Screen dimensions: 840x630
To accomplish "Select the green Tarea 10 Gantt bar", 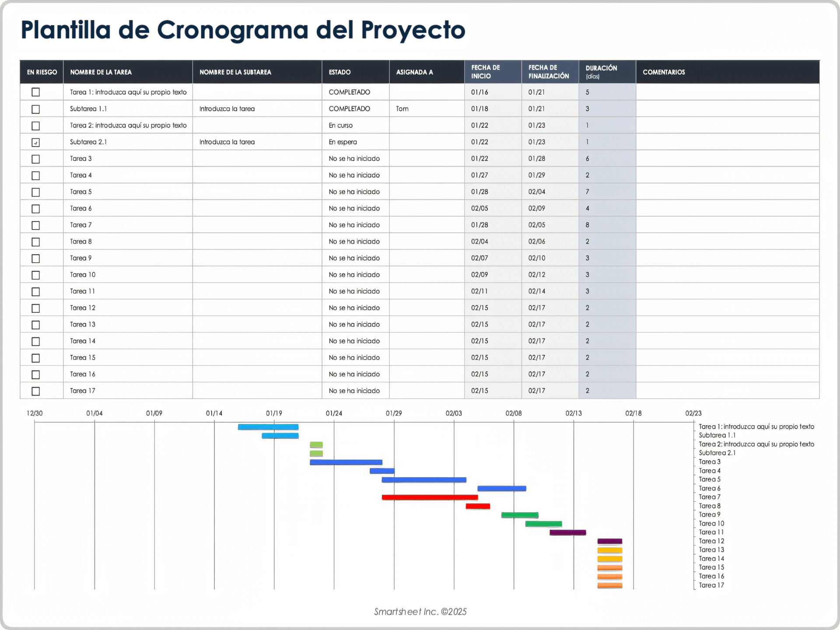I will 543,524.
